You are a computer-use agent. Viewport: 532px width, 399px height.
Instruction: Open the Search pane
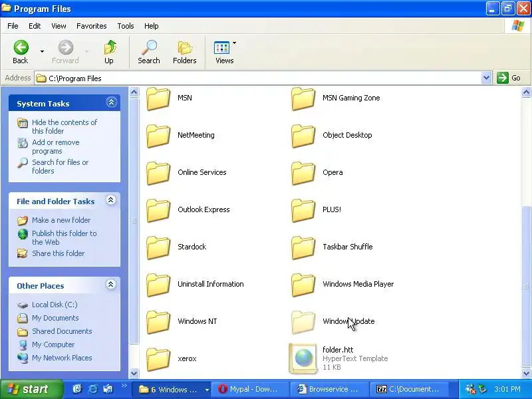coord(148,52)
